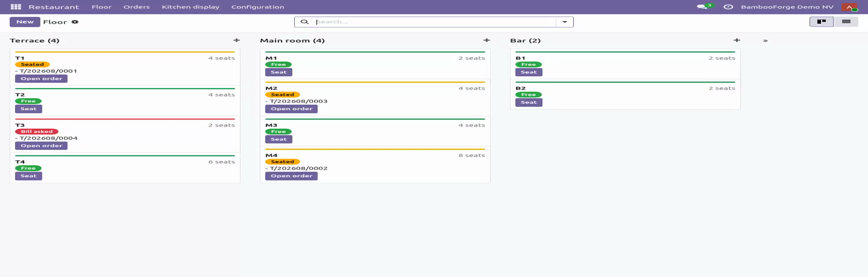Seat guests at table M1
Screen dimensions: 868x277
[x=278, y=72]
